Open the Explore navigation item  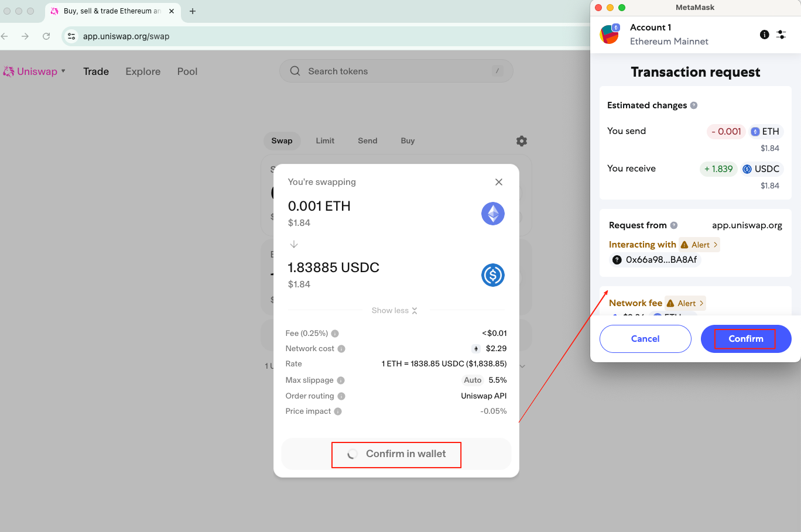point(143,71)
